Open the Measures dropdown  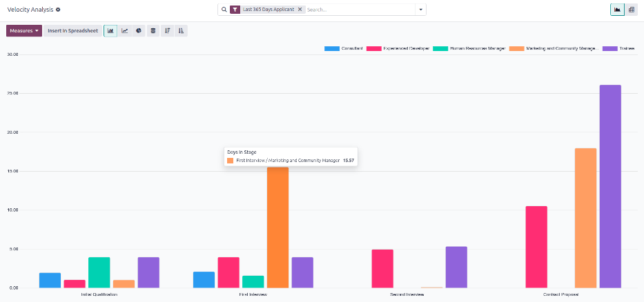pyautogui.click(x=23, y=31)
